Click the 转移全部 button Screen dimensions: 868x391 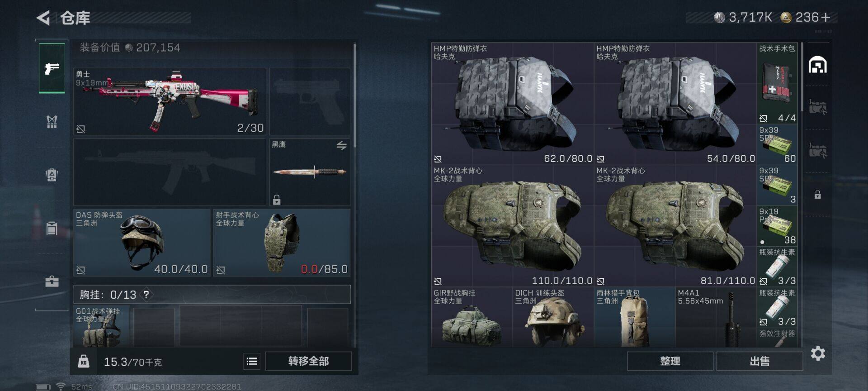[308, 361]
